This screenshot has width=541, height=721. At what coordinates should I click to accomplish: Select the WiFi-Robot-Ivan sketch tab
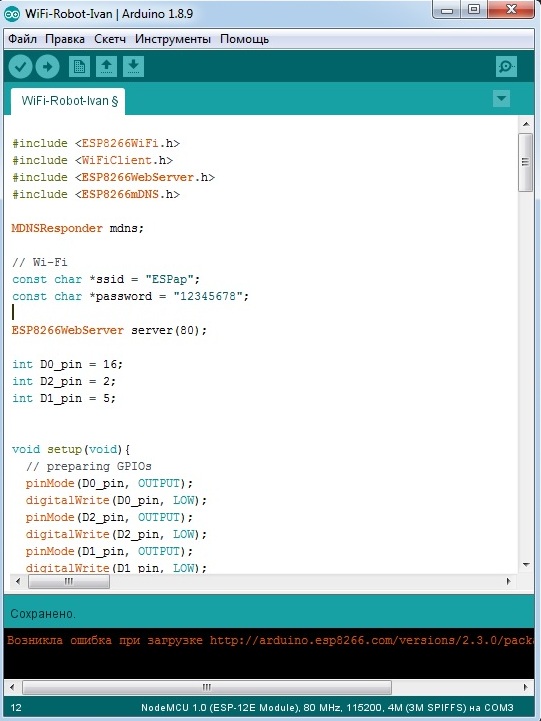click(68, 101)
